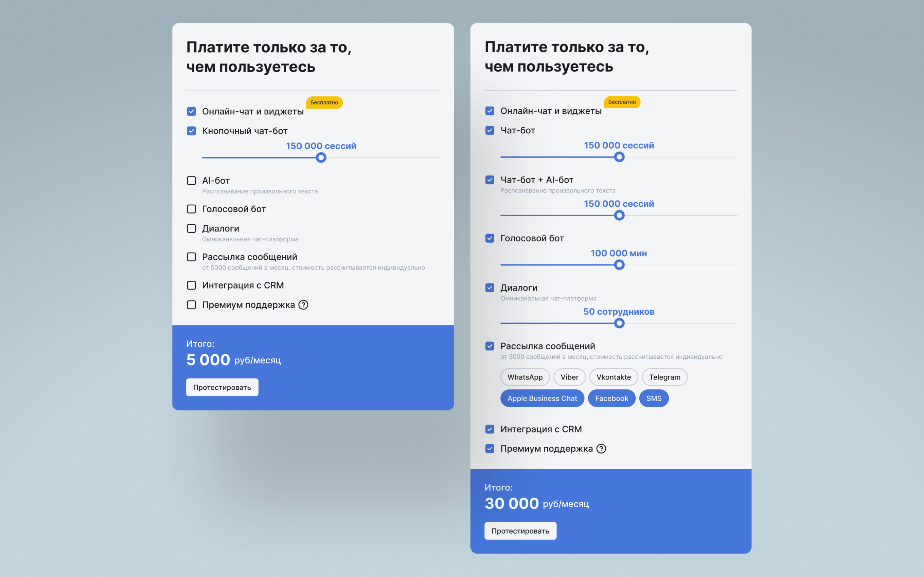Toggle Интеграция с CRM in left card
Viewport: 924px width, 577px height.
pyautogui.click(x=191, y=285)
